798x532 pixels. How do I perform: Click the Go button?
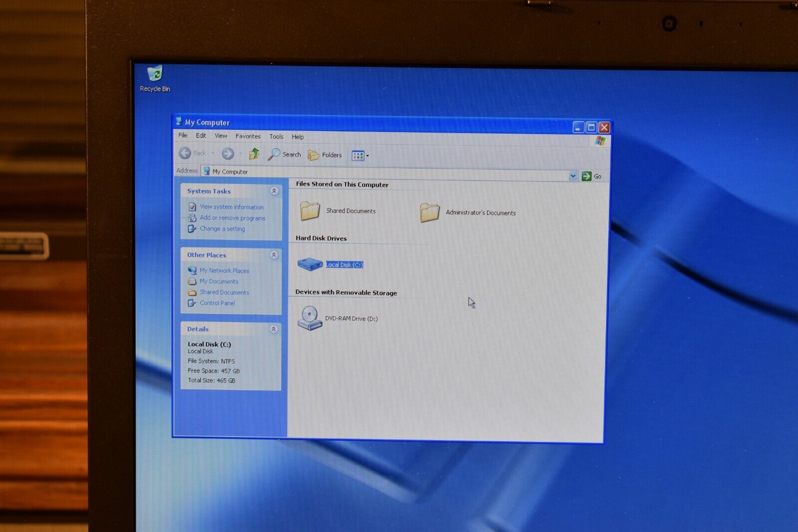tap(592, 176)
